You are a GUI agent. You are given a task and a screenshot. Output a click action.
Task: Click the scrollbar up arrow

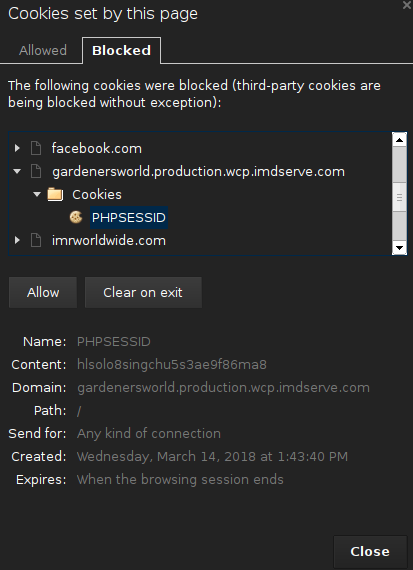tap(400, 140)
